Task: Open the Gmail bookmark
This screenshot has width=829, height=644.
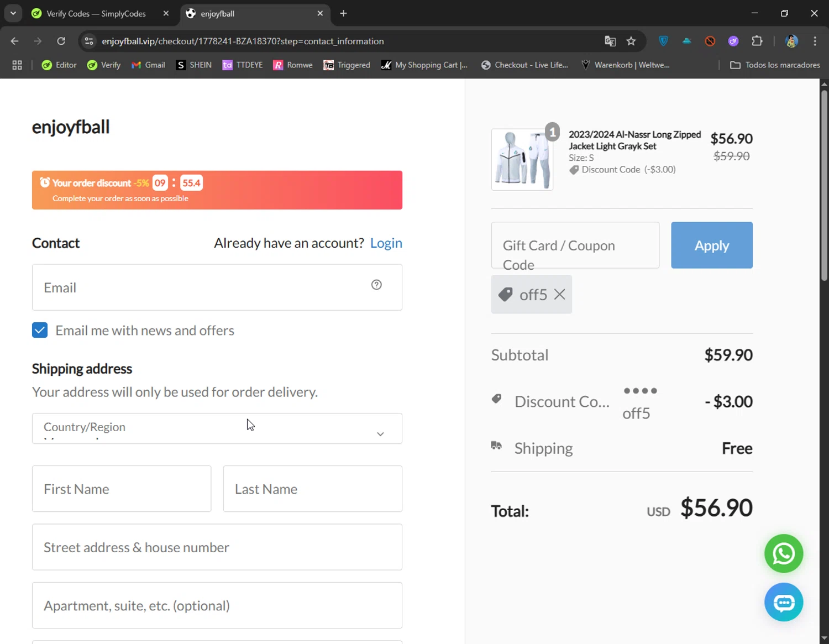Action: pyautogui.click(x=148, y=65)
